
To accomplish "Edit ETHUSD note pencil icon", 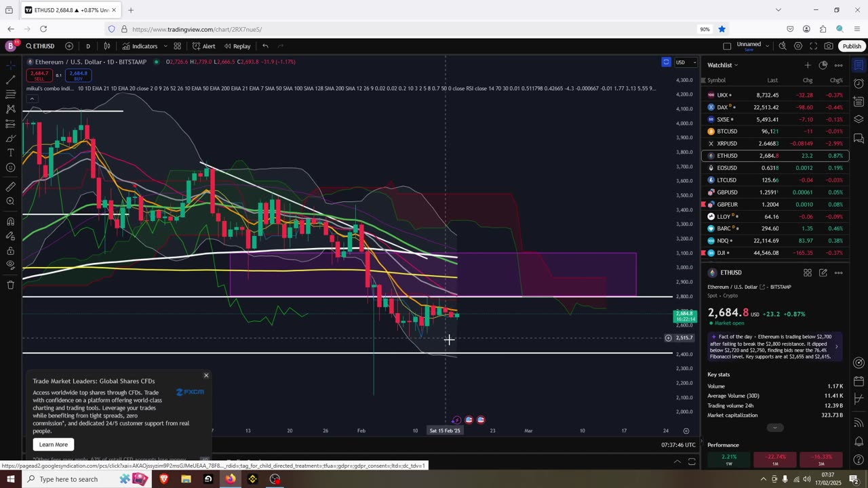I will tap(823, 272).
